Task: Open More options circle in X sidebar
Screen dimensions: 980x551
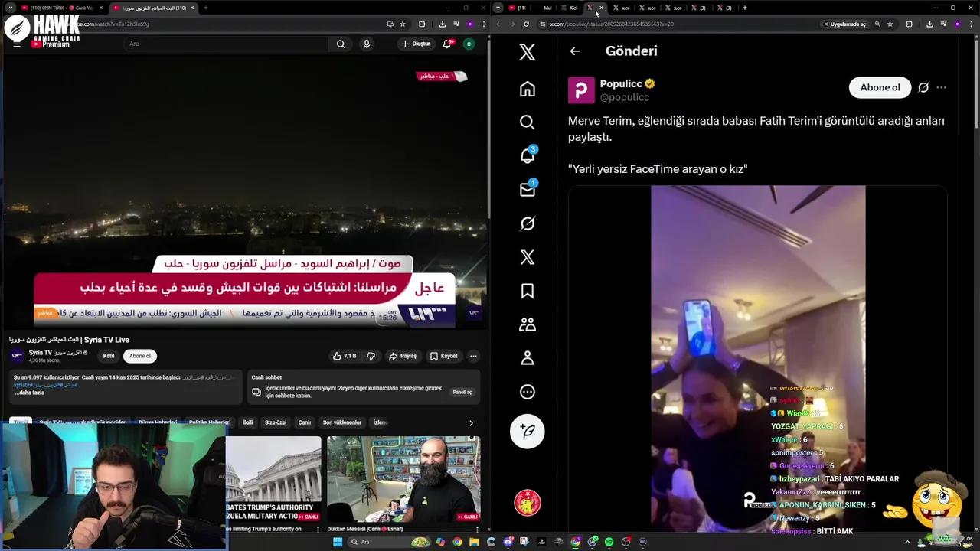Action: (527, 392)
